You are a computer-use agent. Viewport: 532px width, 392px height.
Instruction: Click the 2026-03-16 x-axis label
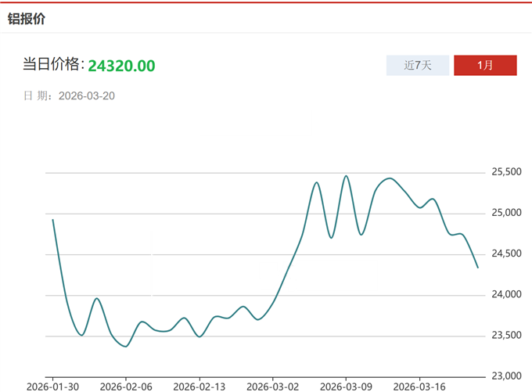419,386
